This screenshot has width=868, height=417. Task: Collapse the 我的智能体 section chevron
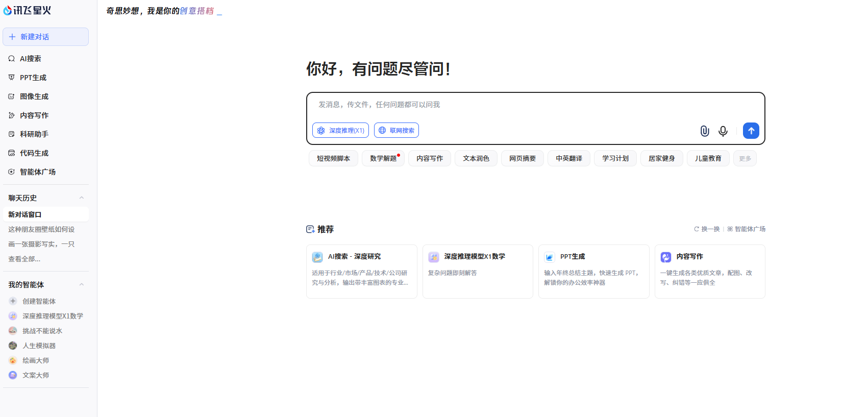point(82,285)
